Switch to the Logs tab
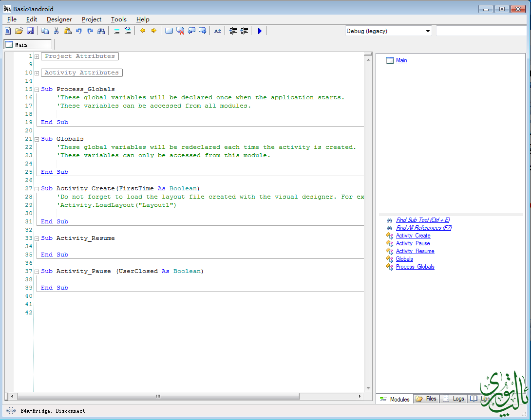 [454, 399]
